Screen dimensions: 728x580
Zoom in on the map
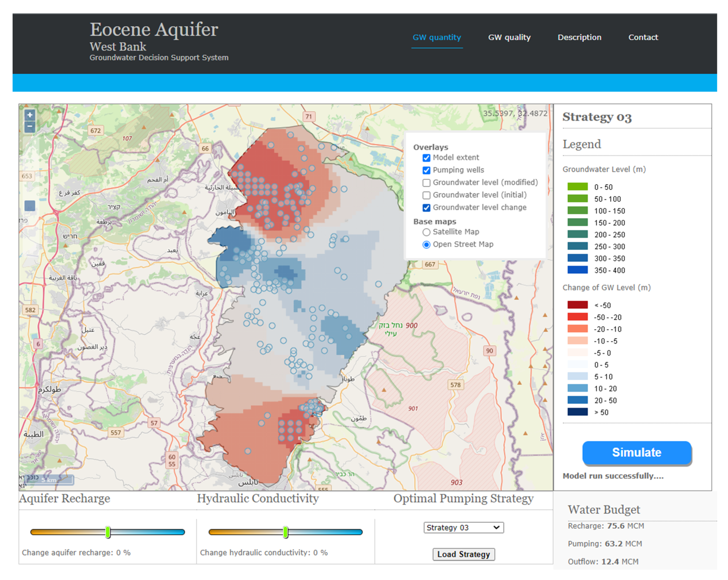30,115
